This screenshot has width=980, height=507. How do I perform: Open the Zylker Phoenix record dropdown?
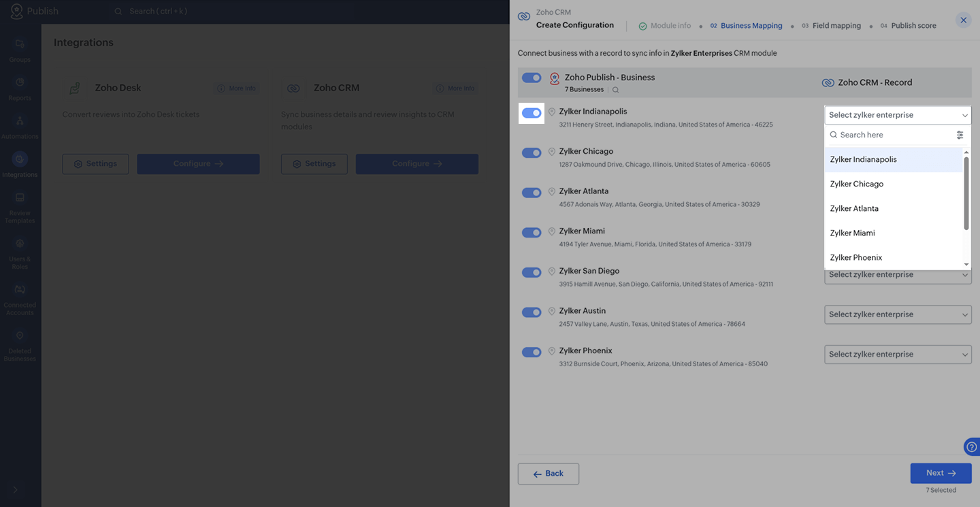[898, 355]
